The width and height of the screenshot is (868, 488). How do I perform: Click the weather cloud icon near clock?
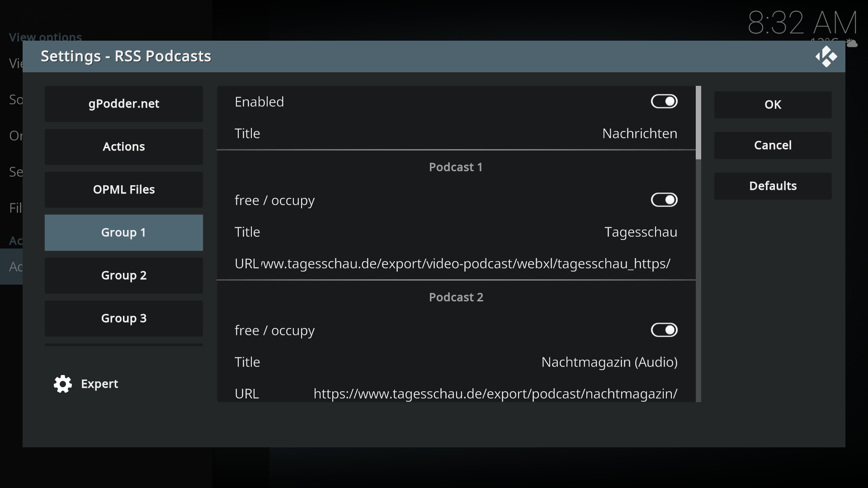pos(852,43)
